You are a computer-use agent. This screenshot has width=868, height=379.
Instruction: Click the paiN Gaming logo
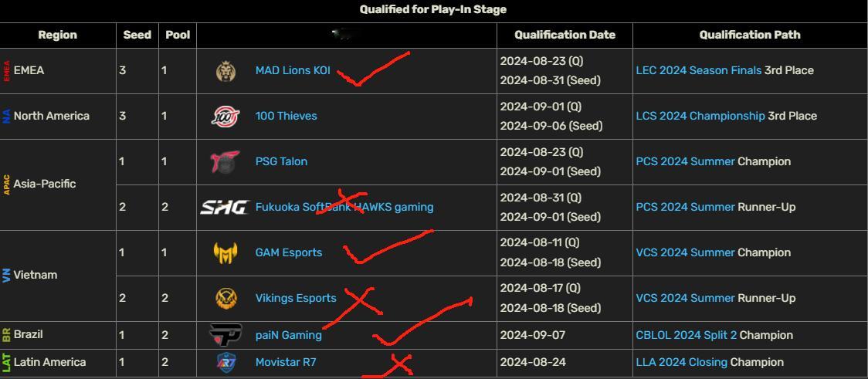click(225, 335)
